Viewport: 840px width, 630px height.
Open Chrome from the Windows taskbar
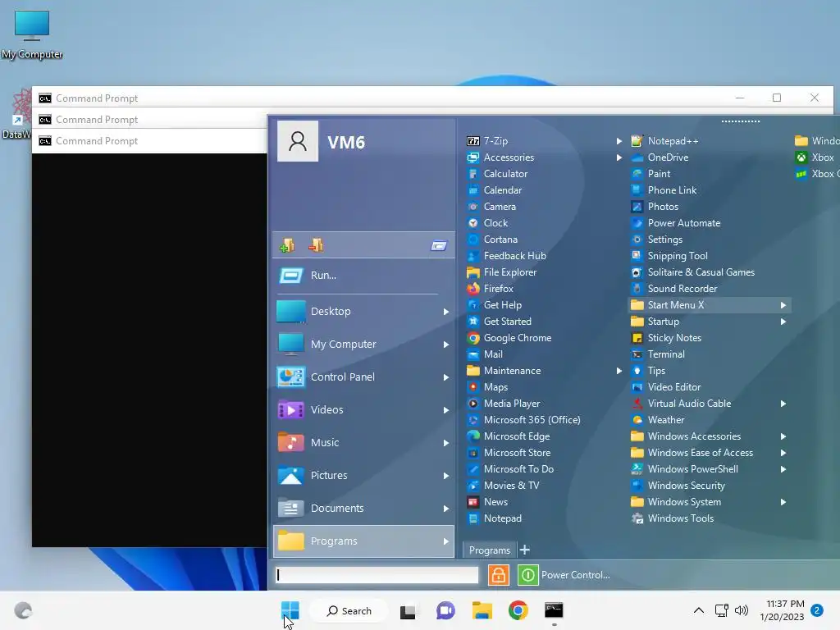(x=518, y=610)
